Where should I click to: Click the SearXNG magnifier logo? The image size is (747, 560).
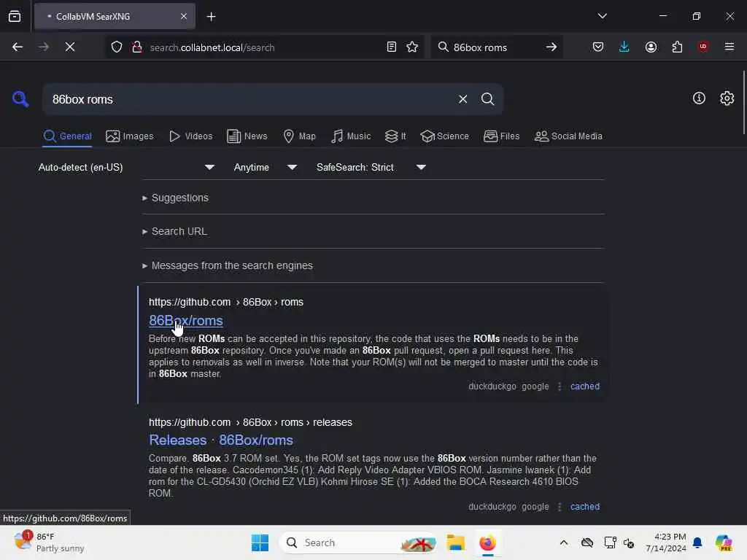tap(20, 99)
